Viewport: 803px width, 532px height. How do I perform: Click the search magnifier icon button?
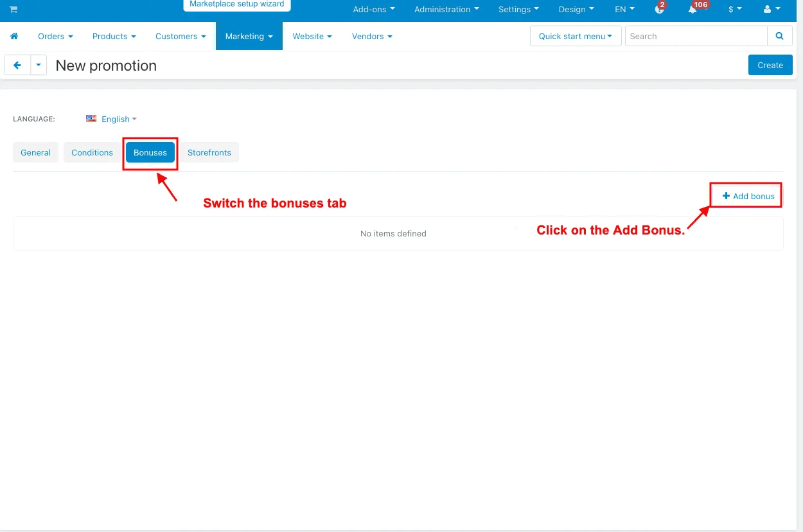tap(779, 37)
